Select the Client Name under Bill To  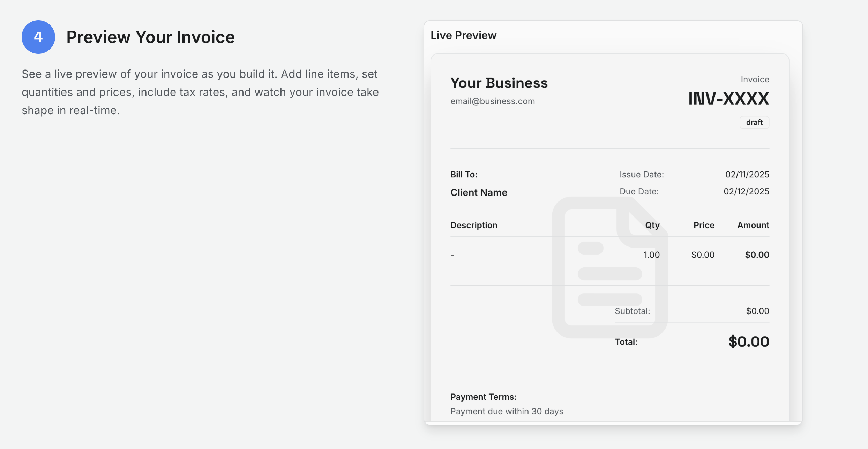(479, 192)
